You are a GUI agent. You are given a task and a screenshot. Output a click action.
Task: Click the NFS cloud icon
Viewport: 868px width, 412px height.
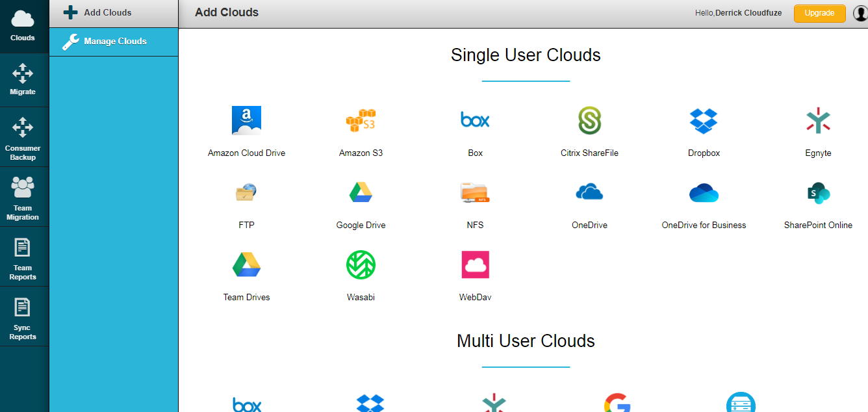(x=475, y=192)
